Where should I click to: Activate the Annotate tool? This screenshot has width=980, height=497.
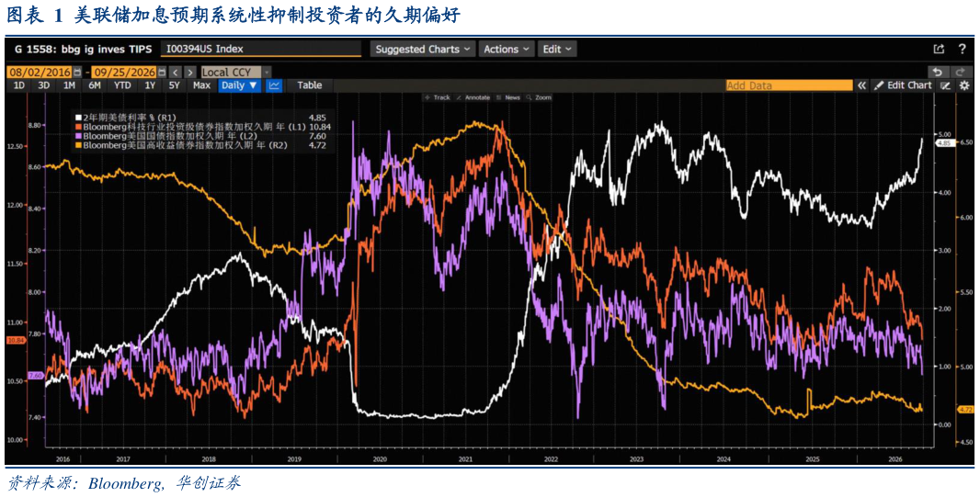[473, 97]
